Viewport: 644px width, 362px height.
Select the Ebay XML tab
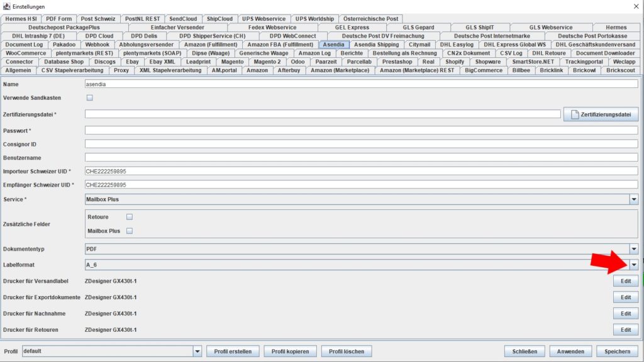click(162, 62)
